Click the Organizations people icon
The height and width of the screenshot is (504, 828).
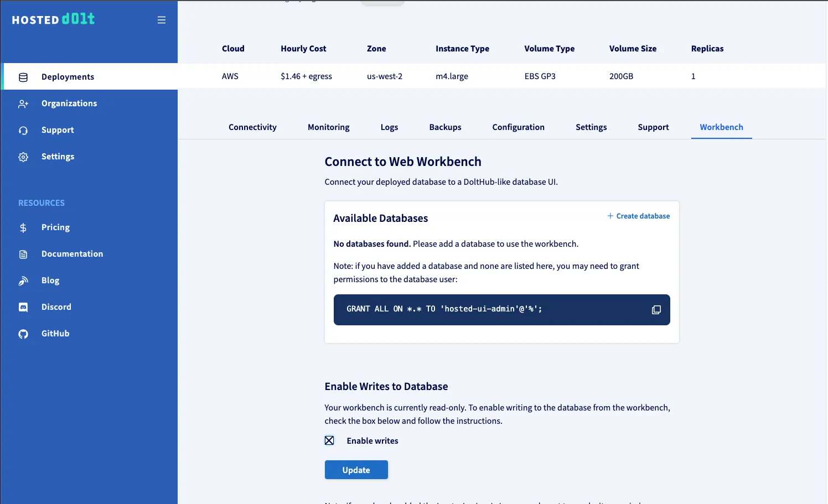pyautogui.click(x=23, y=103)
